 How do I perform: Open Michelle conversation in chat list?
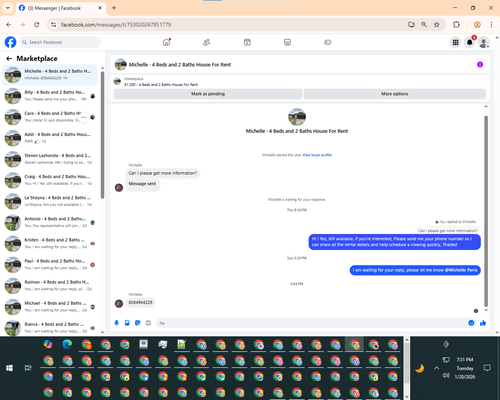(50, 75)
